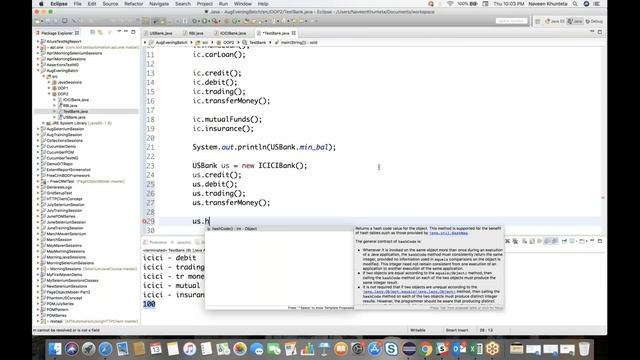Open the Trash in the Dock
The image size is (640, 360).
pos(584,349)
